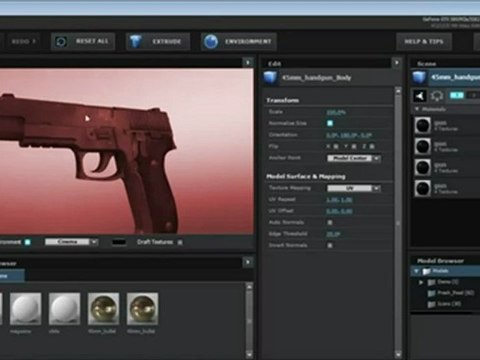The height and width of the screenshot is (360, 480).
Task: Select the light bulb outline icon in Scene panel
Action: point(437,96)
